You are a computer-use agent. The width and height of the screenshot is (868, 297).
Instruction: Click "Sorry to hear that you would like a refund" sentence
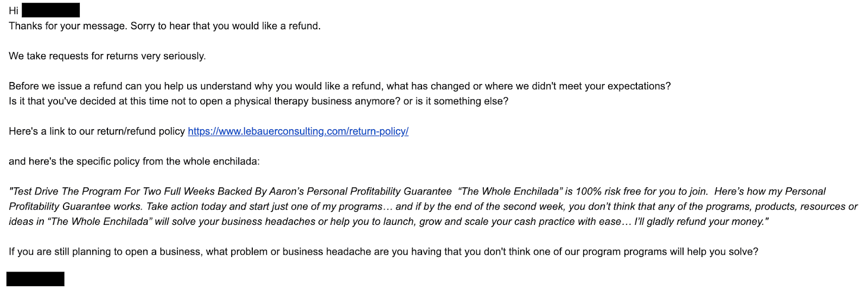point(226,26)
